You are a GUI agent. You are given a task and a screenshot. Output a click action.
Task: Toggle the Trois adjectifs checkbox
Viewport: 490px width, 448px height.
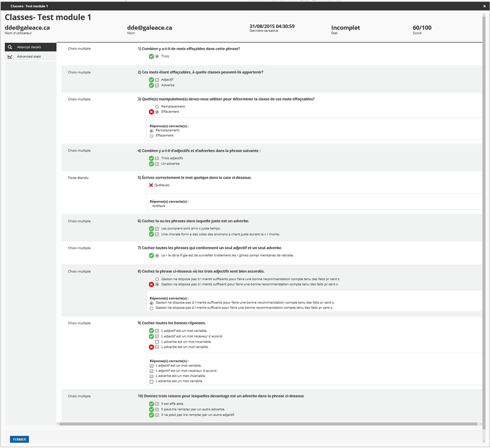(157, 158)
